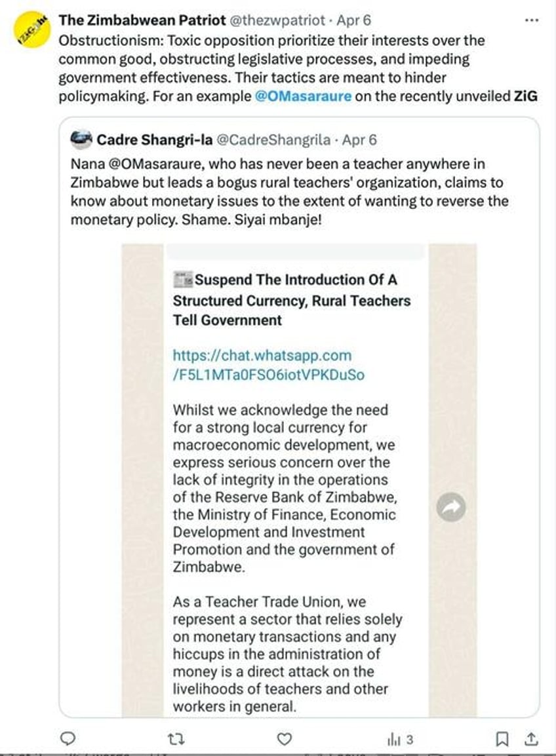Open the quoted tweet text by Cadre Shangri-la
Screen dimensions: 556x756
pos(290,192)
